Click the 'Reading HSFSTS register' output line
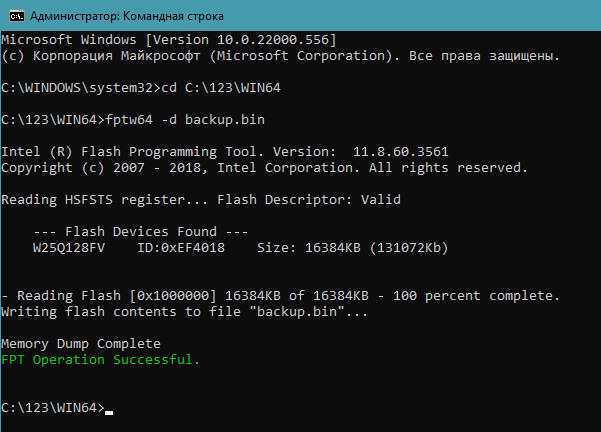601x432 pixels. pos(200,200)
